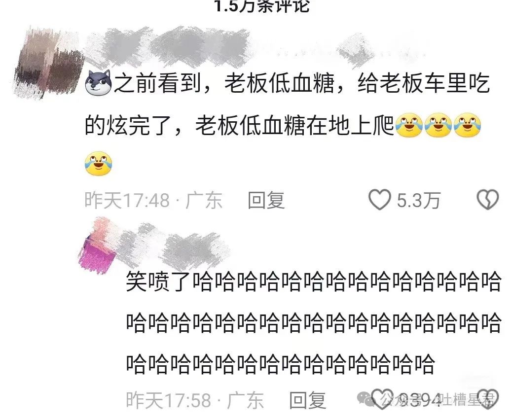This screenshot has height=420, width=511.
Task: Reply to the comment posted 昨天17:58
Action: [308, 400]
